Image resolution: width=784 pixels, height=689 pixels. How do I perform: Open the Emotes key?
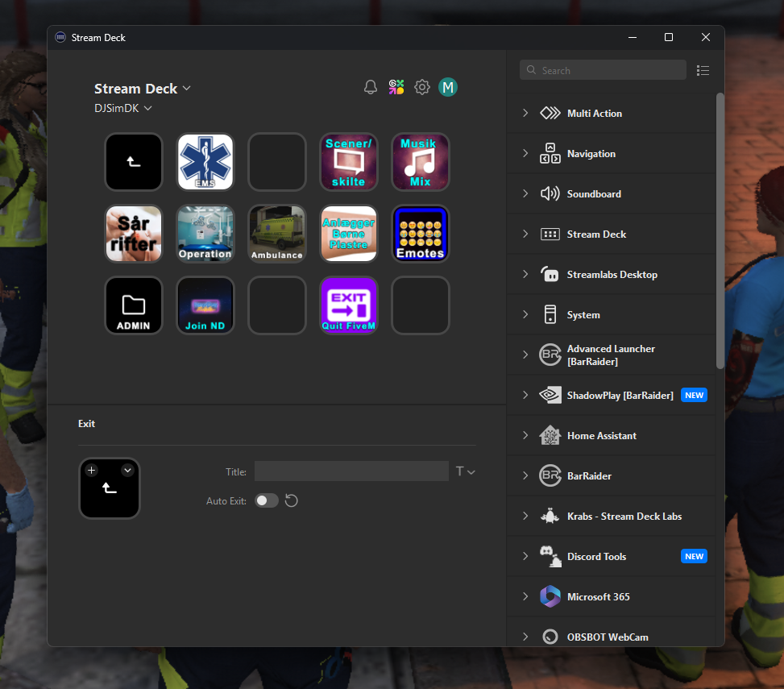[x=420, y=234]
